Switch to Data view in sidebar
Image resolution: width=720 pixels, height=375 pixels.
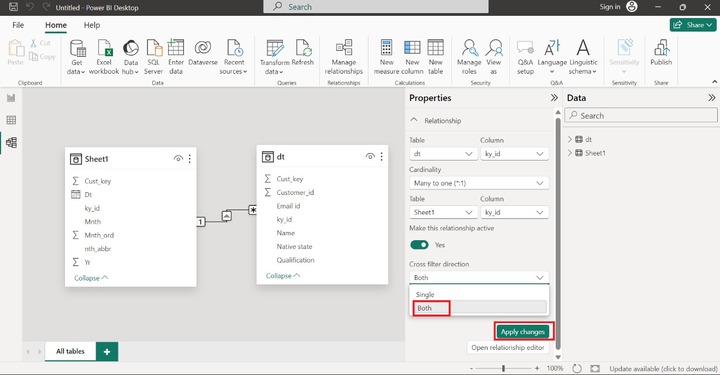pyautogui.click(x=11, y=120)
